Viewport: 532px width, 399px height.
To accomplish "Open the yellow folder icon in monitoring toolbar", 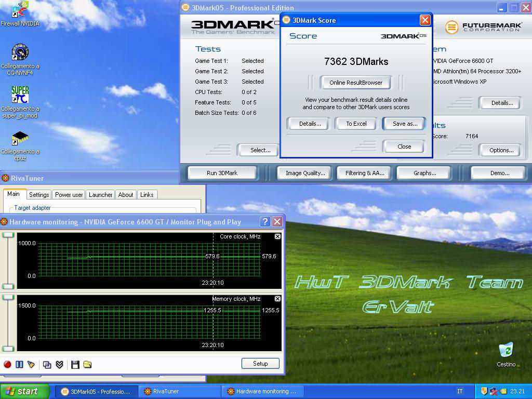I will pos(87,364).
